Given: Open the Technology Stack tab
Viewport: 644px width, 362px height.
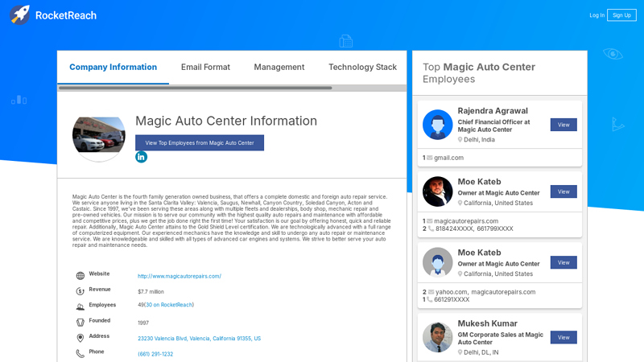Looking at the screenshot, I should point(363,67).
